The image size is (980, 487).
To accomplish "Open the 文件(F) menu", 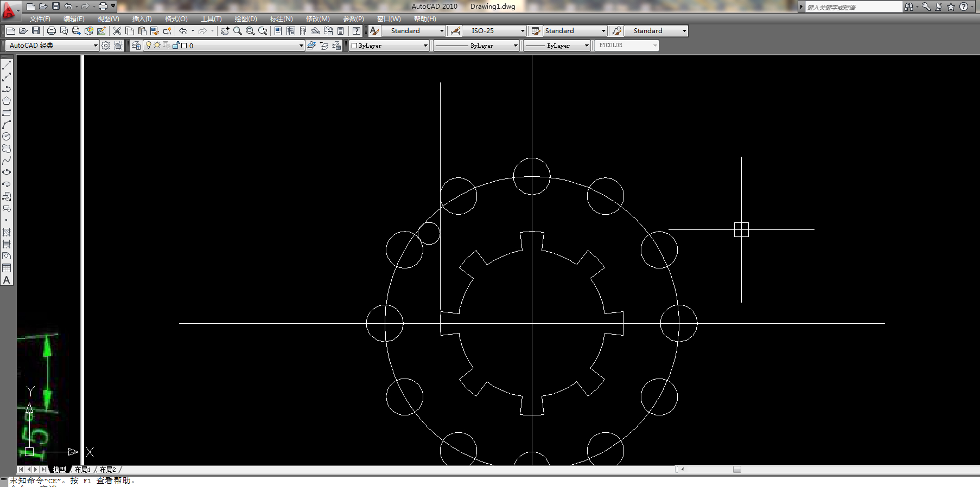I will pos(40,19).
